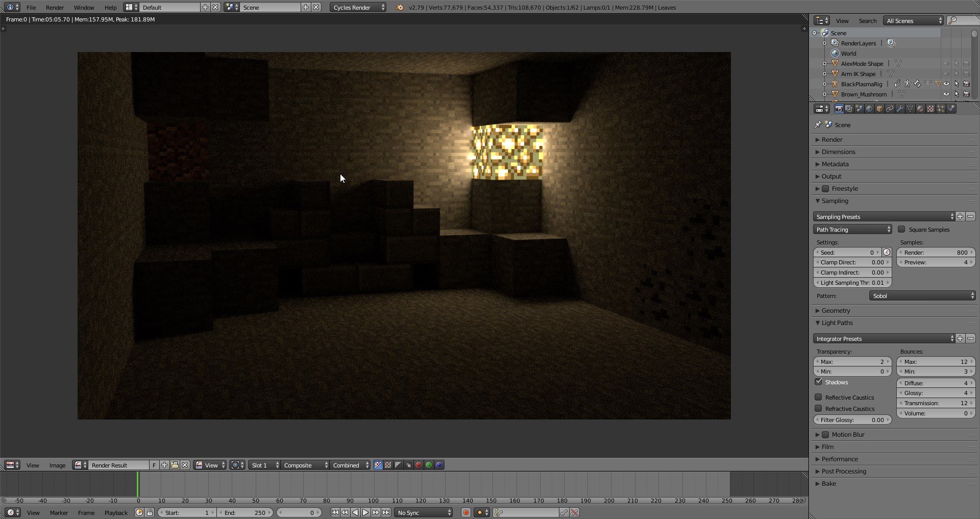Open the Playback menu in timeline
The image size is (980, 519).
click(x=116, y=512)
